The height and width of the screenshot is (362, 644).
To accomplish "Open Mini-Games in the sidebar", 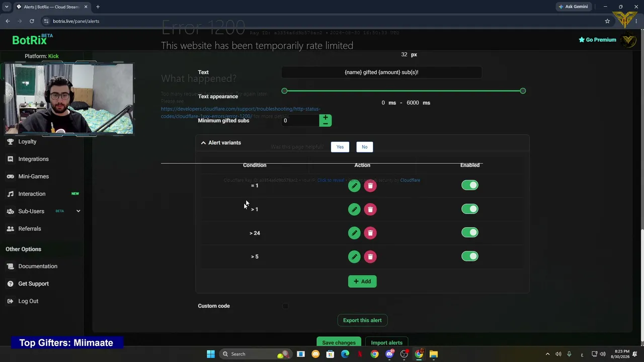I will tap(33, 176).
